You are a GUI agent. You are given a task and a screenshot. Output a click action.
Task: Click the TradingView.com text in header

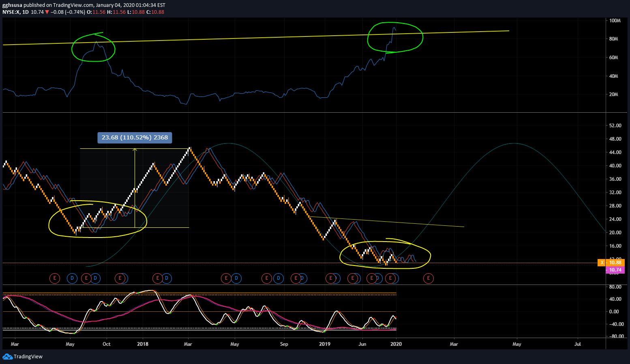click(x=73, y=5)
